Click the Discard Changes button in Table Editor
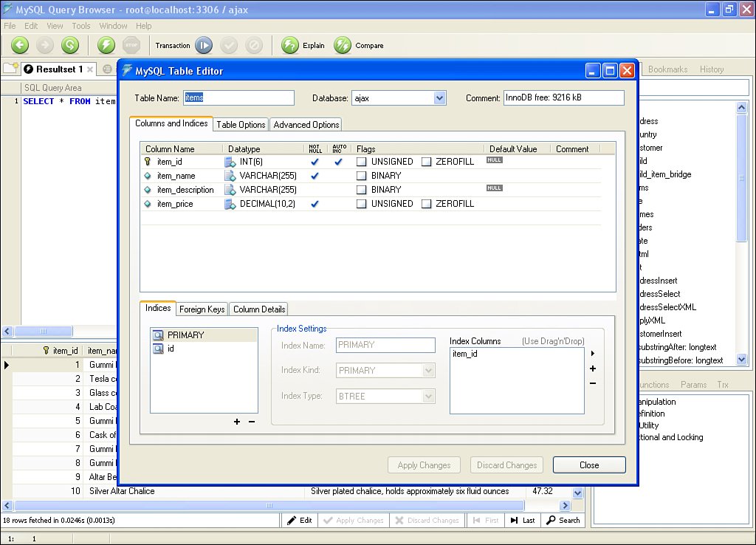This screenshot has height=545, width=756. (x=506, y=465)
